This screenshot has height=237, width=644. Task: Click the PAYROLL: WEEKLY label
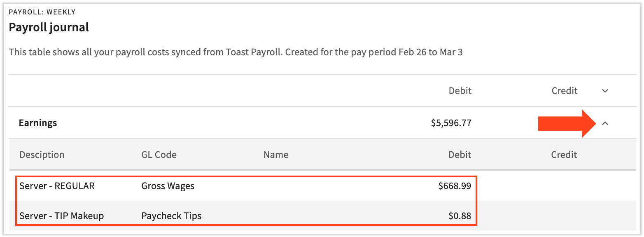click(x=42, y=12)
